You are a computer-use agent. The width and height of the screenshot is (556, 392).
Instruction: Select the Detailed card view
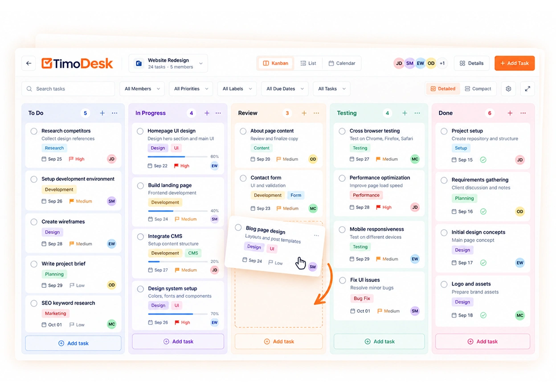click(442, 89)
